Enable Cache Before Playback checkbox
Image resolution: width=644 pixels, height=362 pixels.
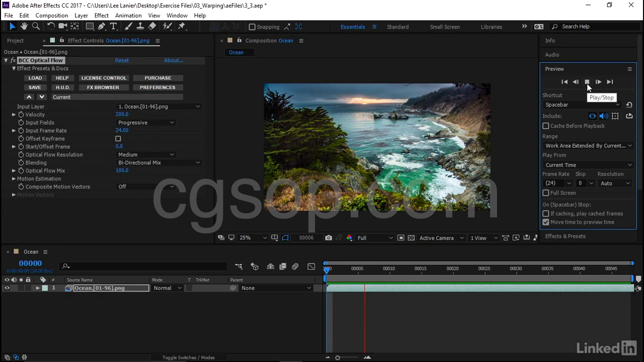point(546,126)
